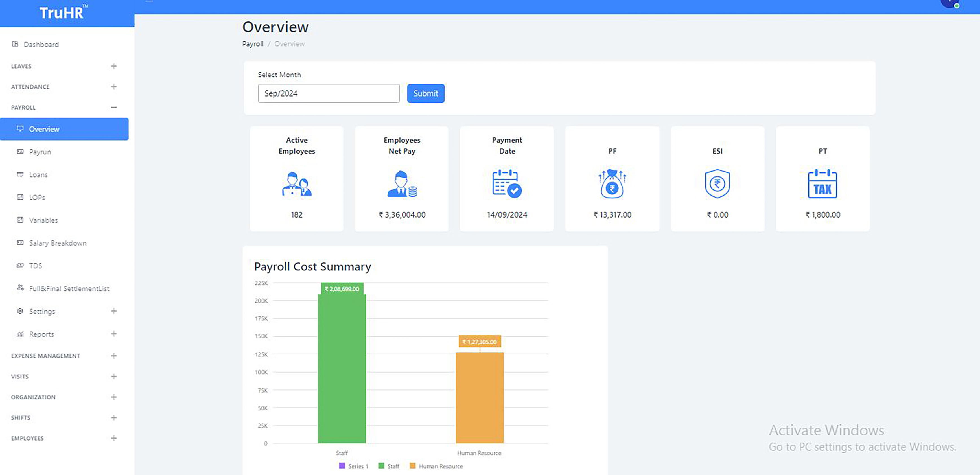Click the Payment Date calendar icon
Screen dimensions: 980x475
(507, 184)
